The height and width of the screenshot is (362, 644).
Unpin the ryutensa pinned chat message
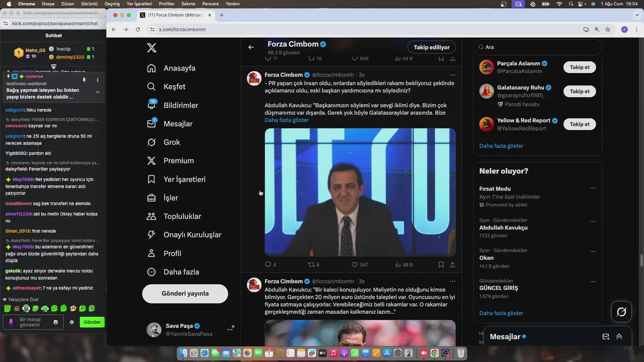pyautogui.click(x=84, y=80)
